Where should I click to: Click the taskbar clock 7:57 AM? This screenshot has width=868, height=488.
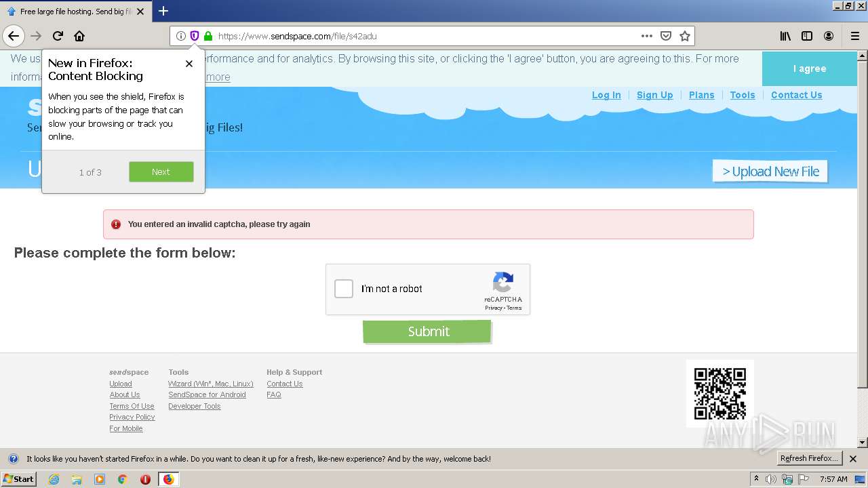pyautogui.click(x=833, y=479)
